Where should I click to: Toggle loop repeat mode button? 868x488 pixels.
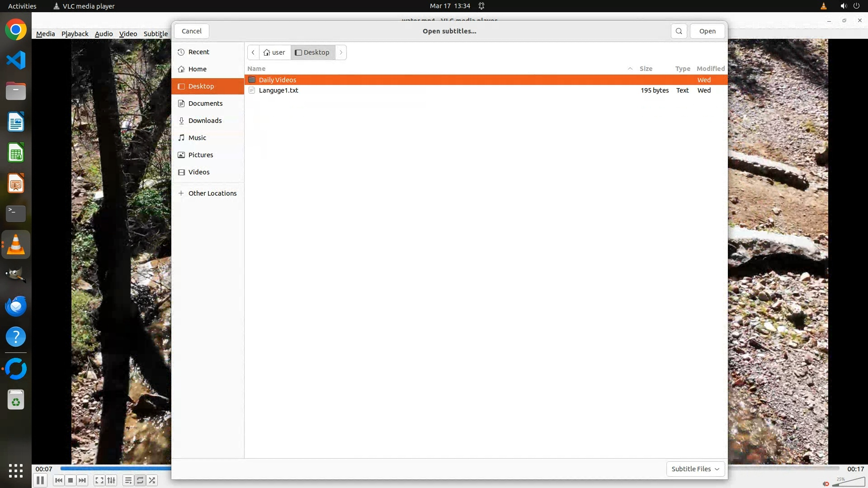tap(140, 480)
